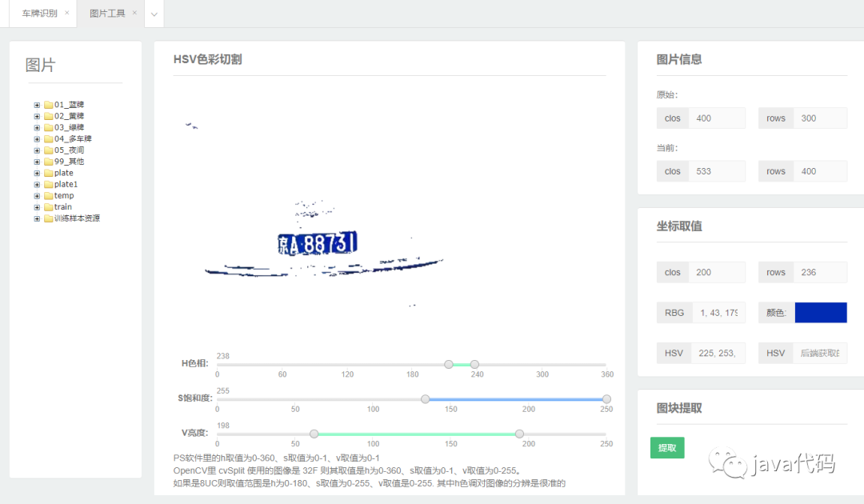Open the tabs dropdown chevron
864x504 pixels.
154,14
